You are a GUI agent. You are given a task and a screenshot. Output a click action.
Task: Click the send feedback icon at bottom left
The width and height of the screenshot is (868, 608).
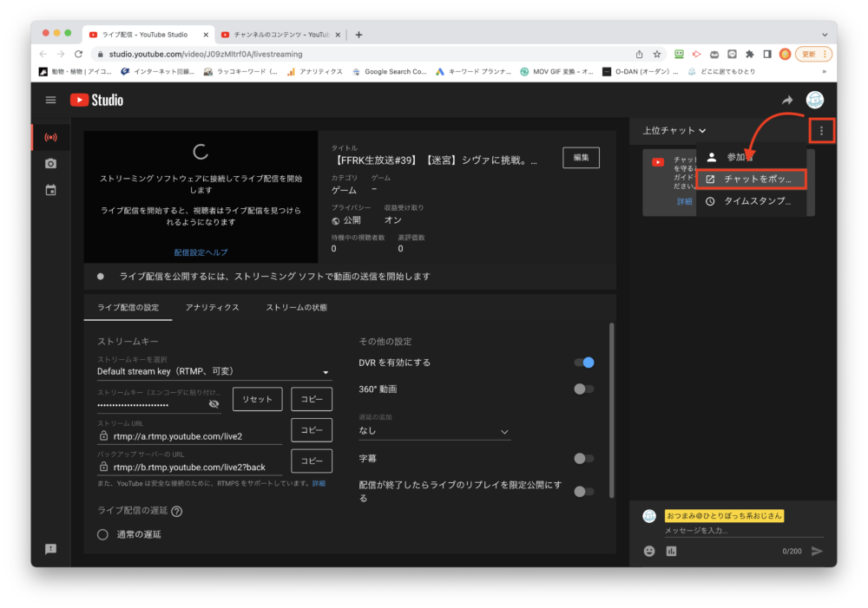(x=50, y=549)
